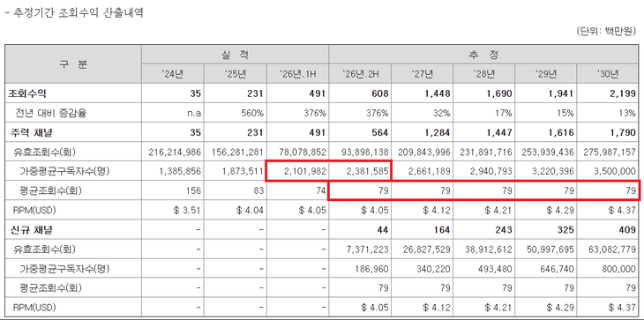Click the view count 63,082,779

[x=612, y=249]
